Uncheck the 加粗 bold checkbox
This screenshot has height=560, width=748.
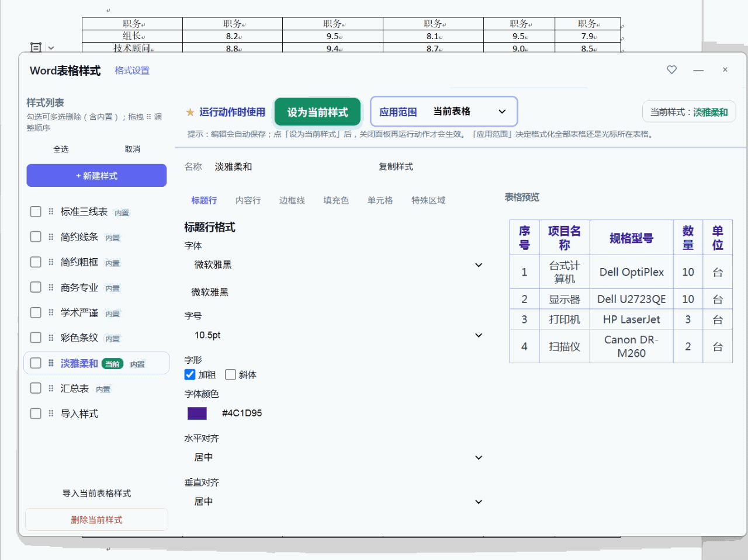pyautogui.click(x=190, y=374)
